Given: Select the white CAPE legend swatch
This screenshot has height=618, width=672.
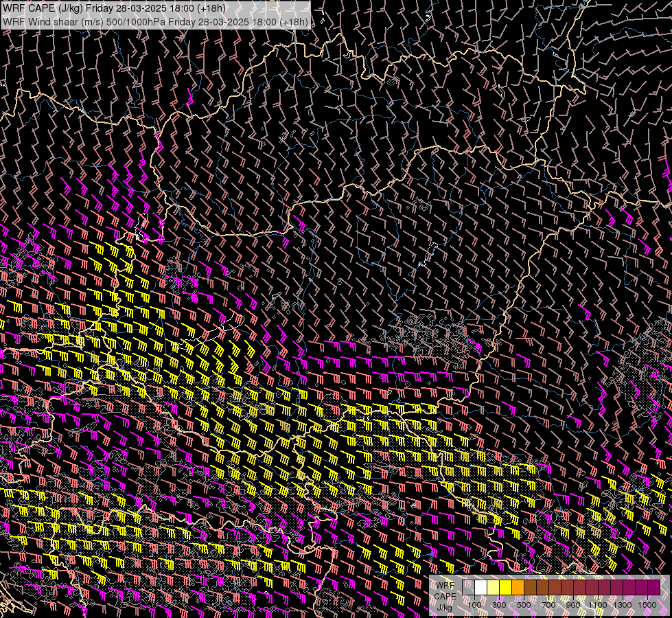Looking at the screenshot, I should pos(481,587).
